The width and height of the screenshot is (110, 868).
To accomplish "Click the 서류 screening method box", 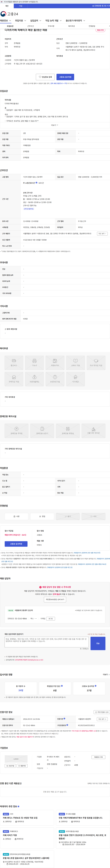I will click(16, 516).
